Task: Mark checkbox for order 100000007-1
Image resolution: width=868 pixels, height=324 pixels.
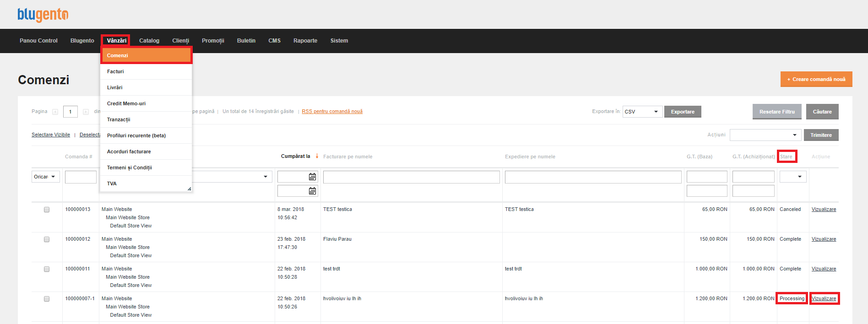Action: [x=47, y=299]
